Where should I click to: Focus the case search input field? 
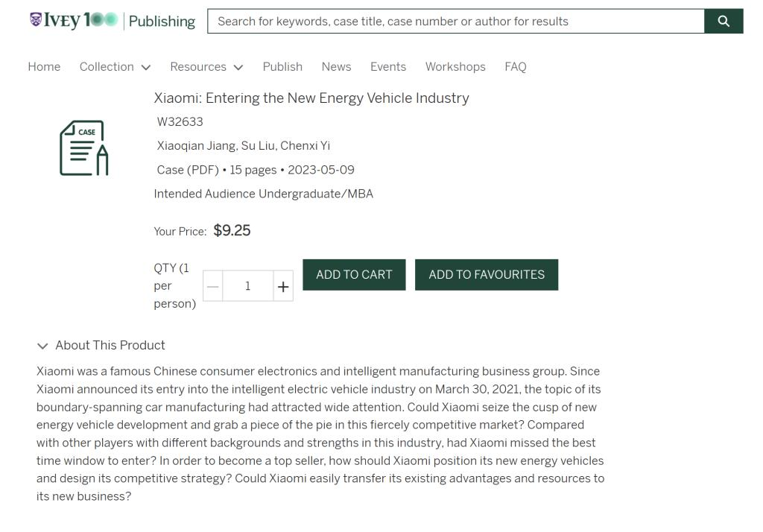pyautogui.click(x=455, y=21)
